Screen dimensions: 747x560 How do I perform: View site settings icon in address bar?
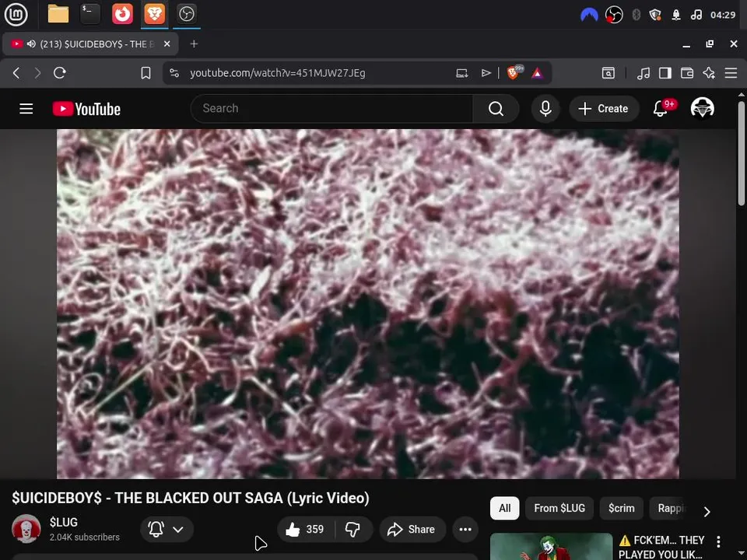click(174, 73)
